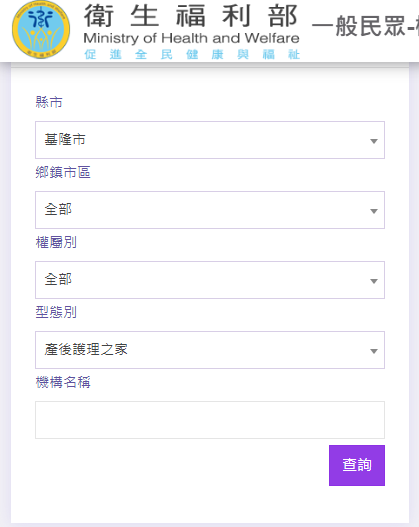Viewport: 419px width, 527px height.
Task: Click the purple 查詢 button
Action: (x=357, y=465)
